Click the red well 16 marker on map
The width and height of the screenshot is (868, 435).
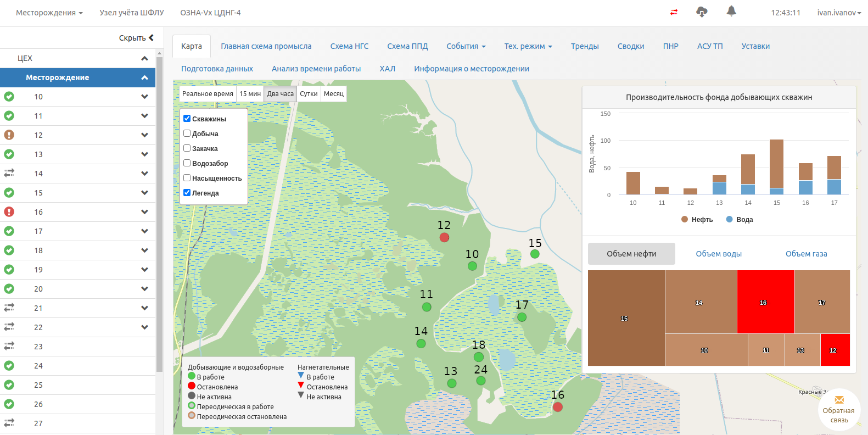point(558,407)
